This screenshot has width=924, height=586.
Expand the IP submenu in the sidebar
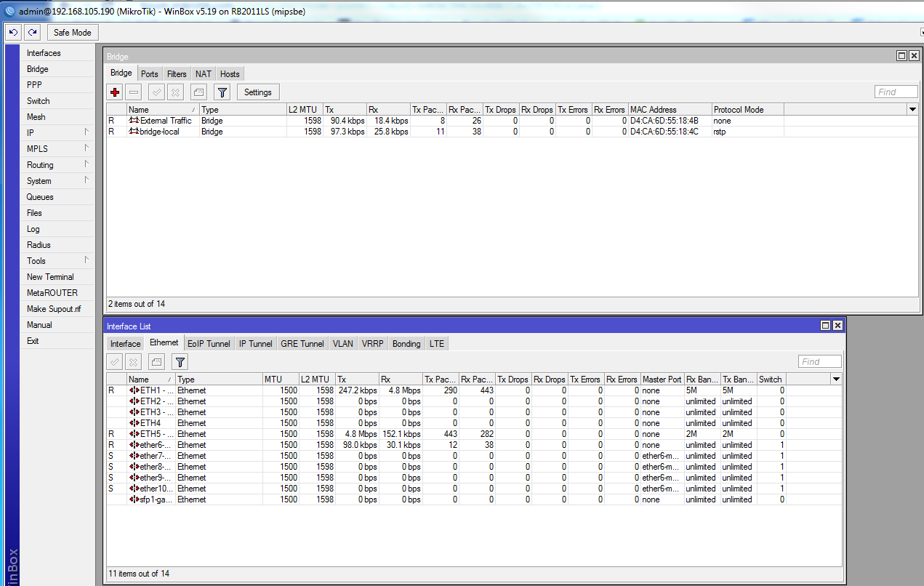57,133
